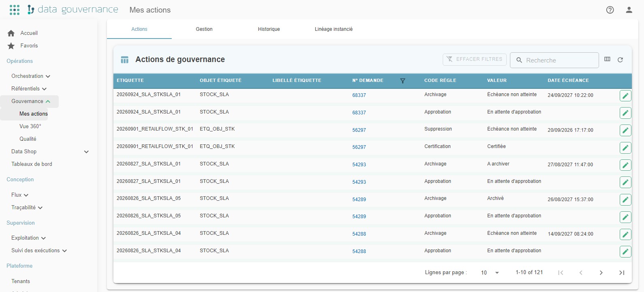Edit the 56297 Suppression row
Image resolution: width=644 pixels, height=292 pixels.
[625, 131]
